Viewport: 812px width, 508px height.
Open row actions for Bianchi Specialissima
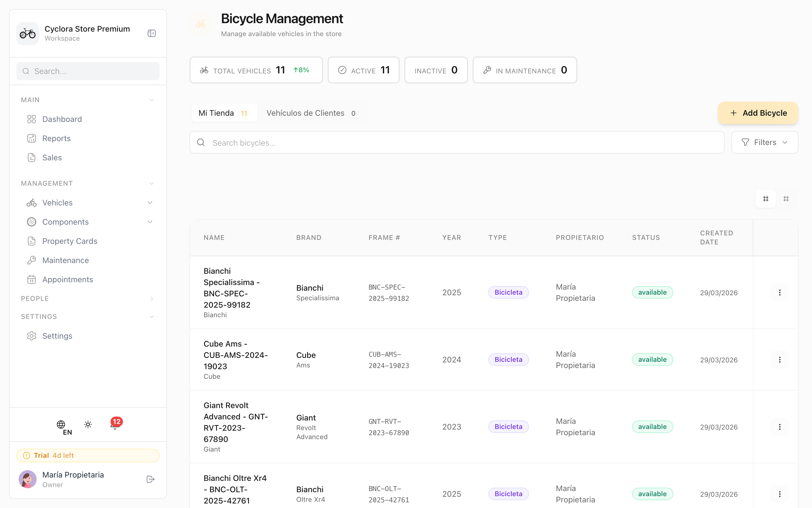(780, 292)
